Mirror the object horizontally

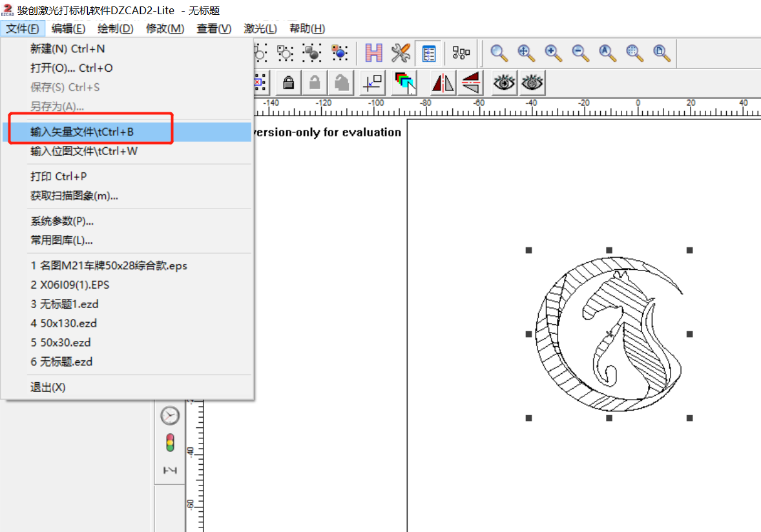click(443, 83)
